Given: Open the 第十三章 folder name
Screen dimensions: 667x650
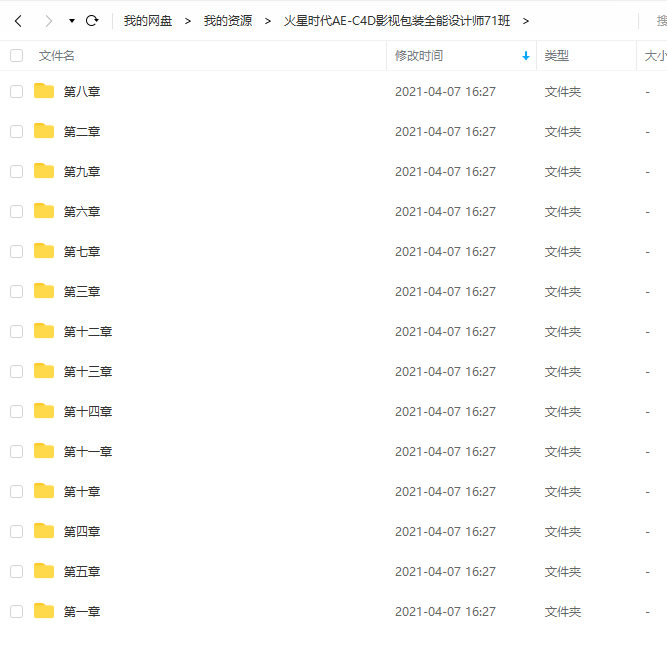Looking at the screenshot, I should [x=88, y=371].
